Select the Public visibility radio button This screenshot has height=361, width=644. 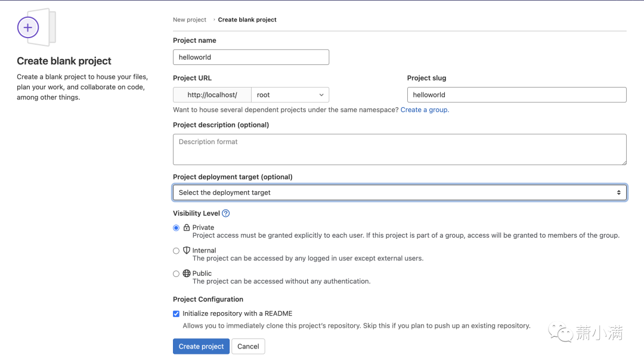(x=176, y=274)
